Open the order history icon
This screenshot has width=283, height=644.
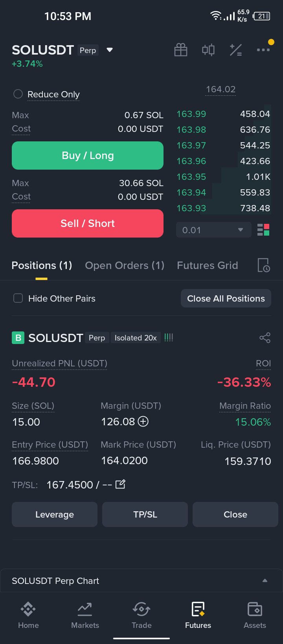click(x=263, y=265)
